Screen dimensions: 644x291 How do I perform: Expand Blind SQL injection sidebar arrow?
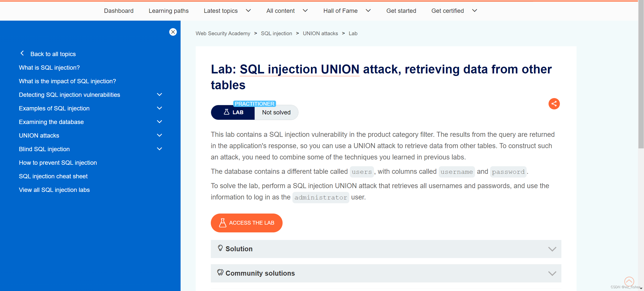coord(159,149)
